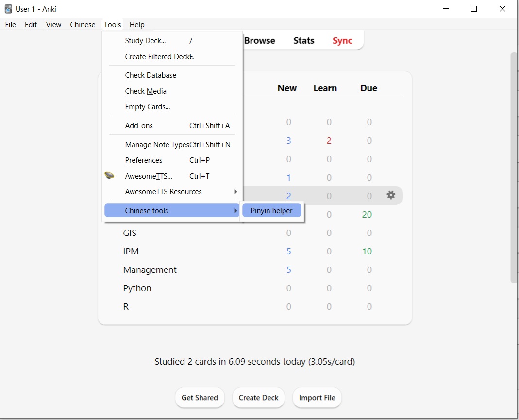519x420 pixels.
Task: Click the deck list vertical scrollbar
Action: coord(514,167)
